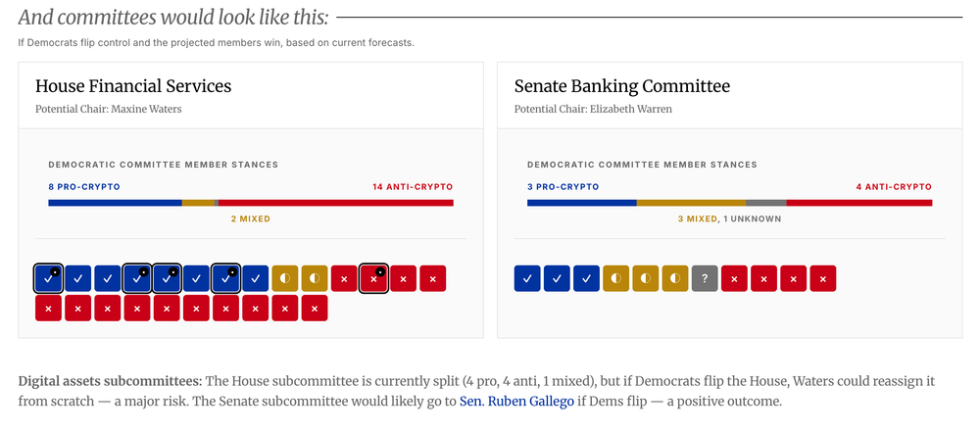
Task: Click third blue checkmark in Senate Banking
Action: (586, 279)
